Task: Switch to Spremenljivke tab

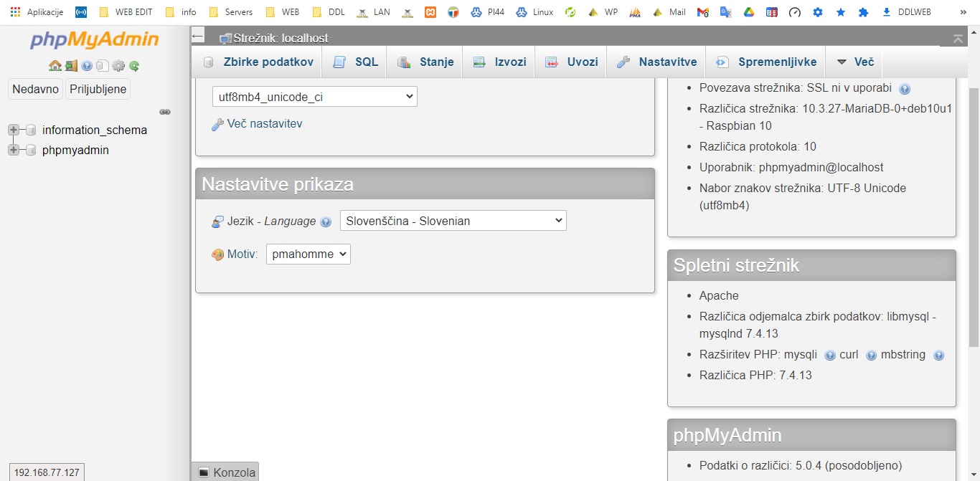Action: (766, 62)
